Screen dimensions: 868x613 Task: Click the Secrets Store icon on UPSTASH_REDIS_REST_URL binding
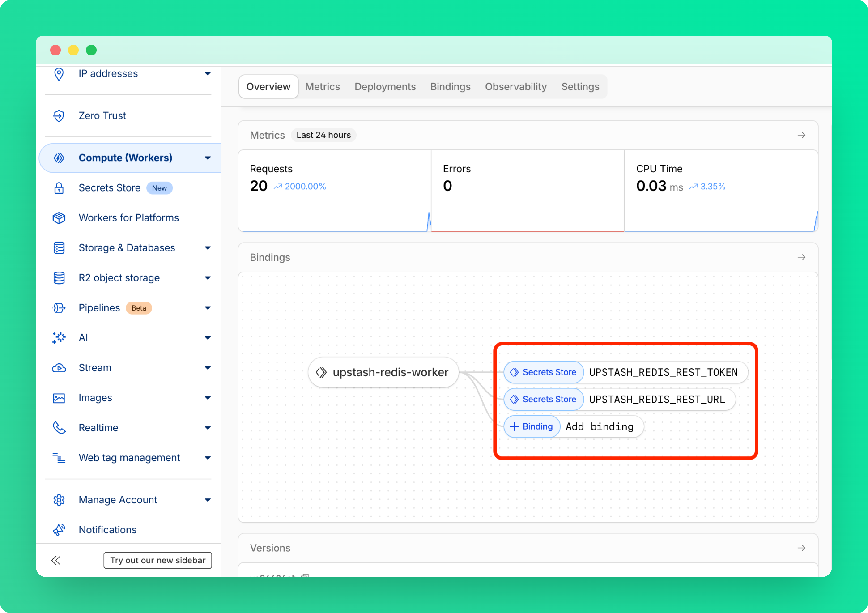(x=514, y=399)
